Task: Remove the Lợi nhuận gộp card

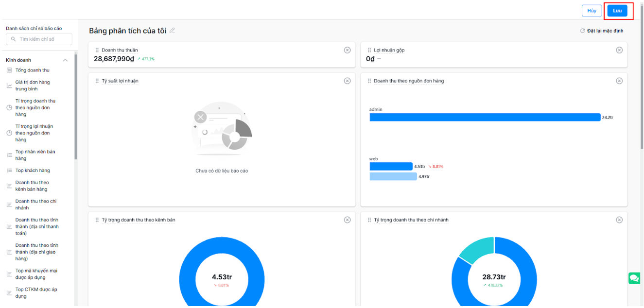Action: (x=619, y=50)
